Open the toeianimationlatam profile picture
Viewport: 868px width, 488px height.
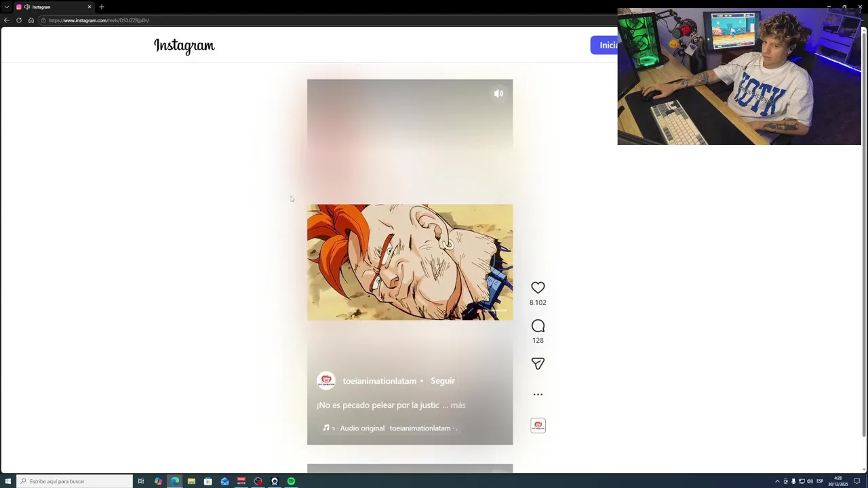(326, 380)
